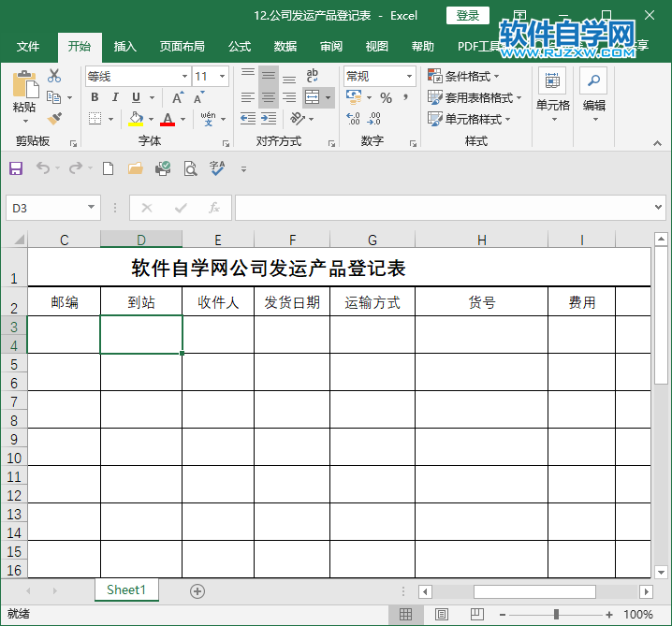
Task: Switch to the 公式 Formulas tab
Action: pos(240,46)
